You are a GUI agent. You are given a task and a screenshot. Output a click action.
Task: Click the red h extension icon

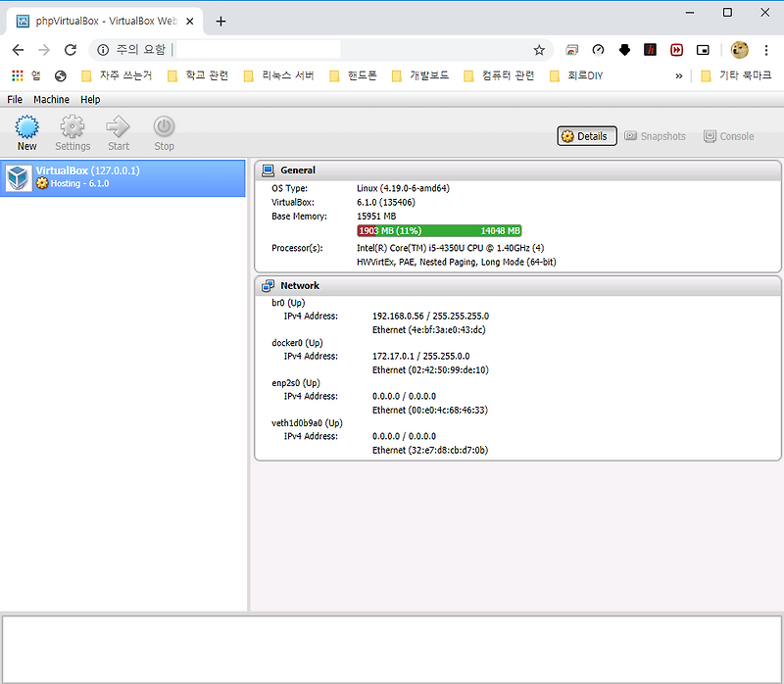[x=650, y=50]
